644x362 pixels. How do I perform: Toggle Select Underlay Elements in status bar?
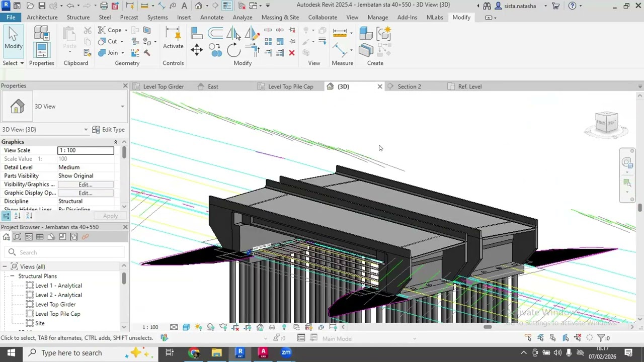541,338
